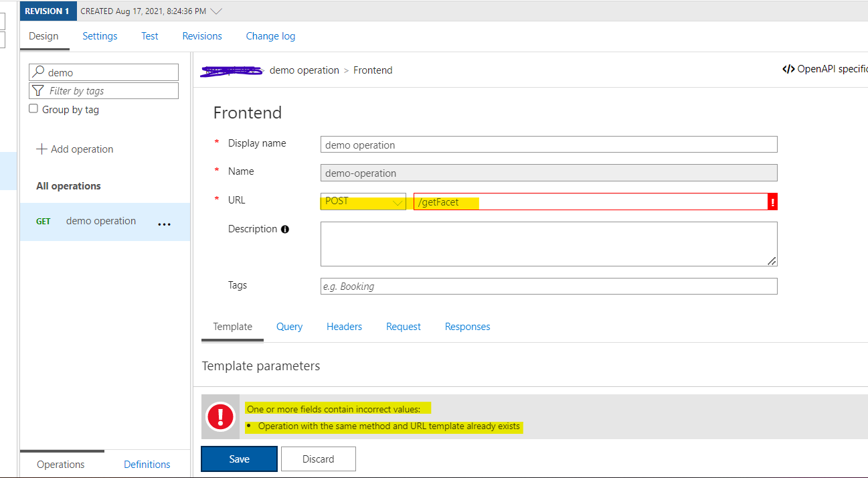Click the red error exclamation icon
This screenshot has height=478, width=868.
[x=220, y=416]
